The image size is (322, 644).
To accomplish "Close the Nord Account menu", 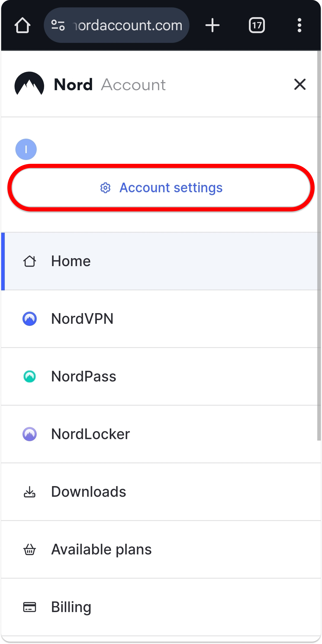I will [x=300, y=84].
